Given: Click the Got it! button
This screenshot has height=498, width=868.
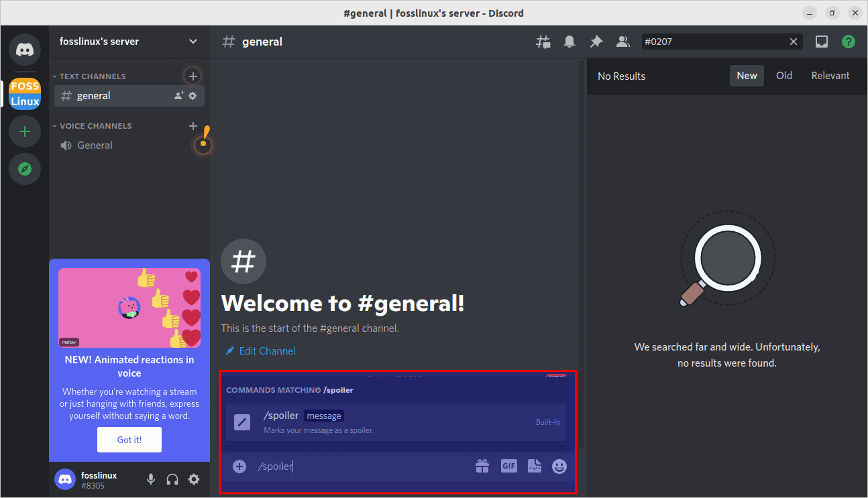Looking at the screenshot, I should click(129, 440).
